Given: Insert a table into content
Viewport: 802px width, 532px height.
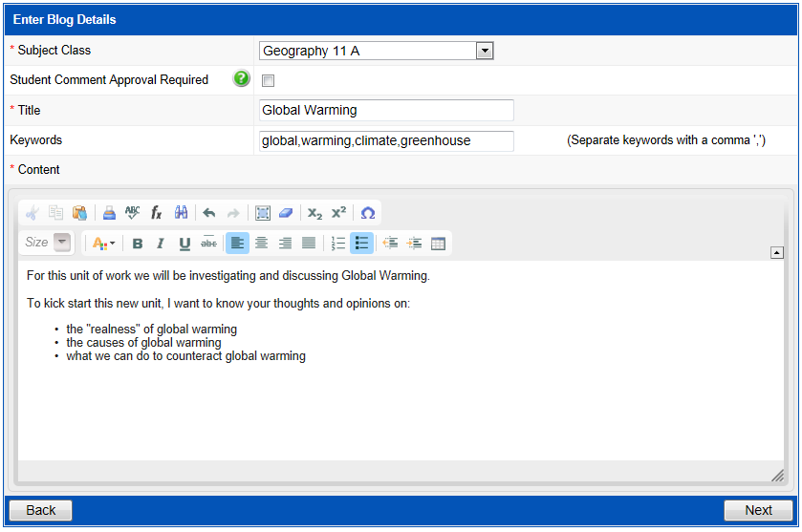Looking at the screenshot, I should (438, 244).
